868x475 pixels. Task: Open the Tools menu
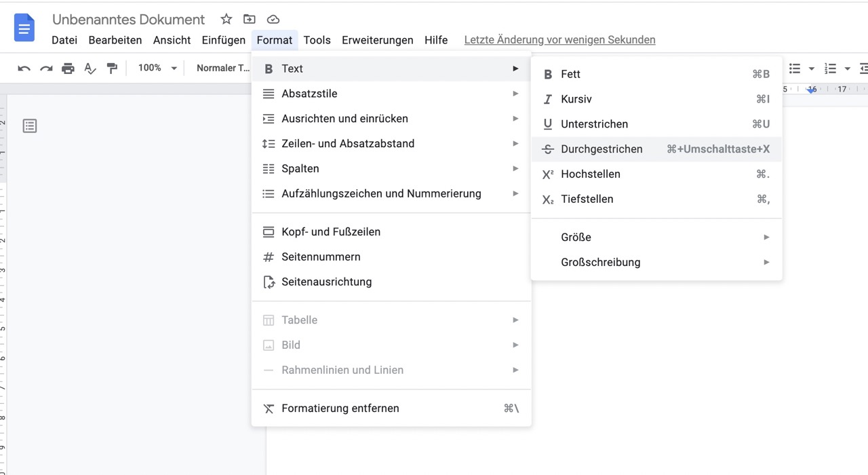(317, 40)
